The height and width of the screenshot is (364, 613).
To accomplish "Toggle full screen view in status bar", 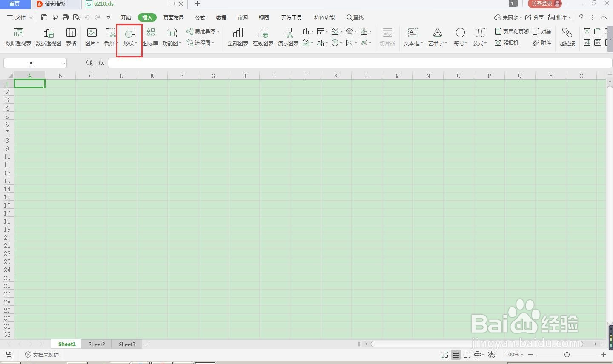I will tap(445, 355).
